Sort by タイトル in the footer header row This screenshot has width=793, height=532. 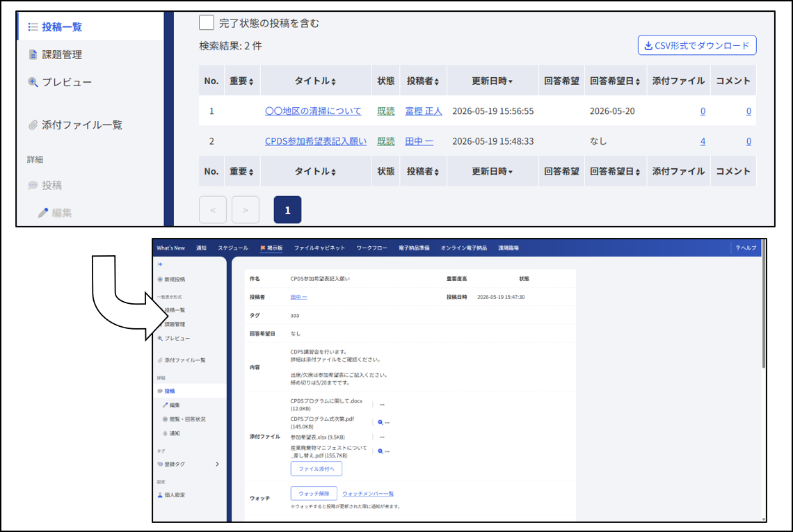(316, 172)
